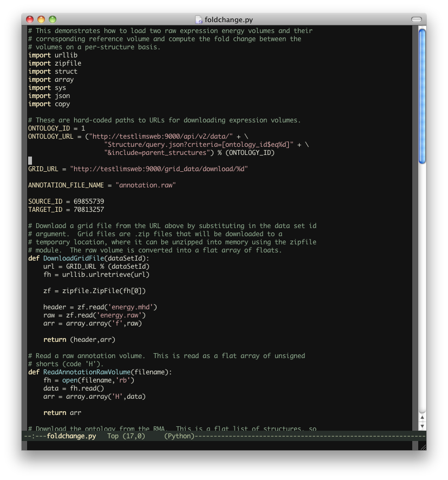Click on the 'import json' line
Viewport: 448px width, 480px height.
click(x=49, y=96)
